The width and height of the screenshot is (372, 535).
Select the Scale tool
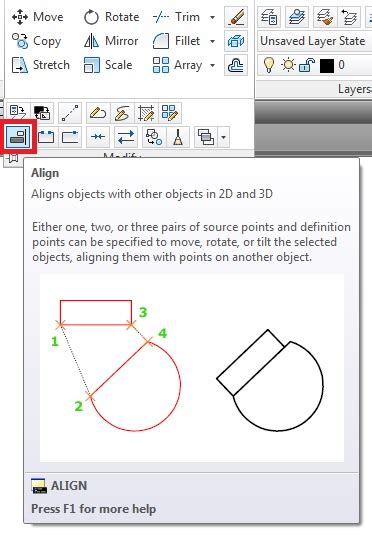point(108,65)
